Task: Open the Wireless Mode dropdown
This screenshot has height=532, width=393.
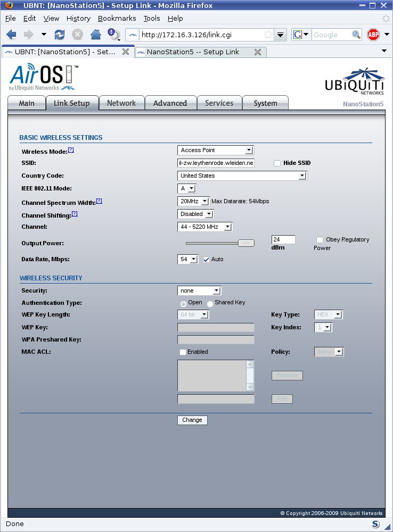Action: click(x=216, y=150)
